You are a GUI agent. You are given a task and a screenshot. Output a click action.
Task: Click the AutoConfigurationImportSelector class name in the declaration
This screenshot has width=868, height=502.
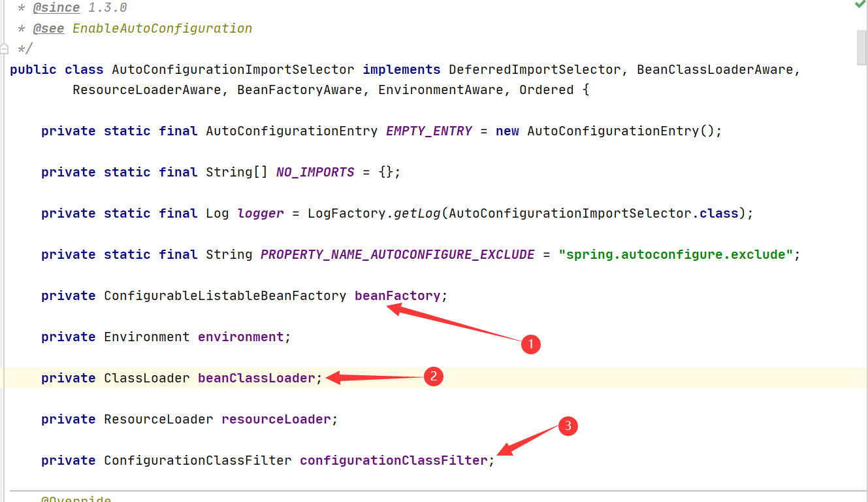point(233,70)
